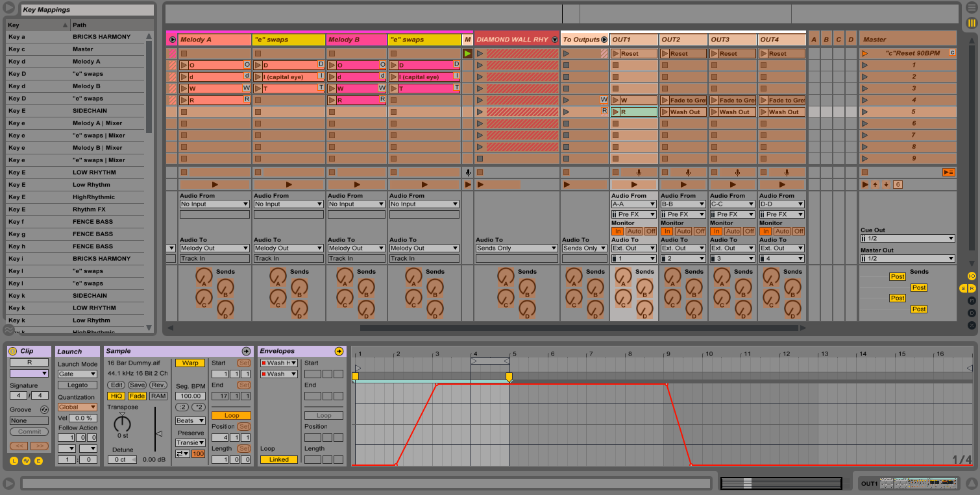Open the Launch Mode Gate dropdown
This screenshot has height=495, width=980.
(77, 374)
